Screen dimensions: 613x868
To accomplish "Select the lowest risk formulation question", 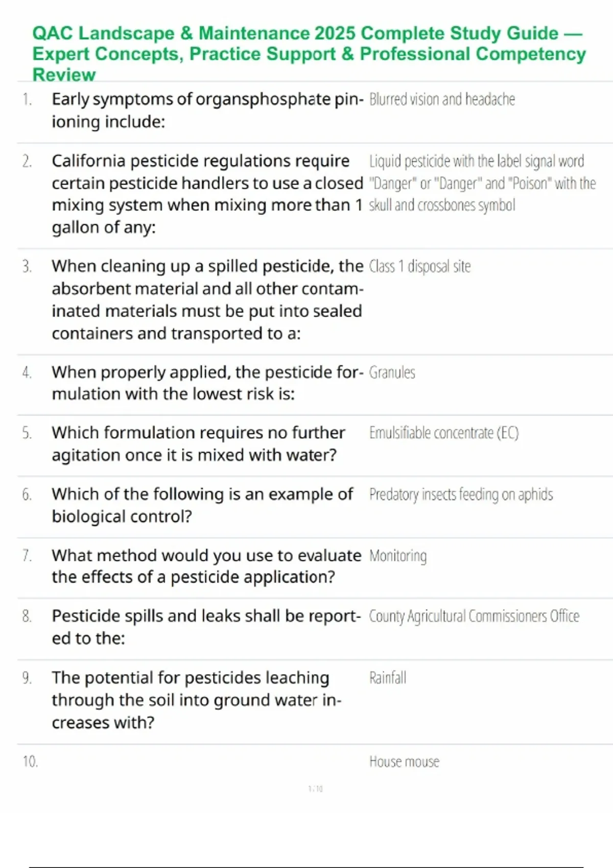I will [207, 383].
